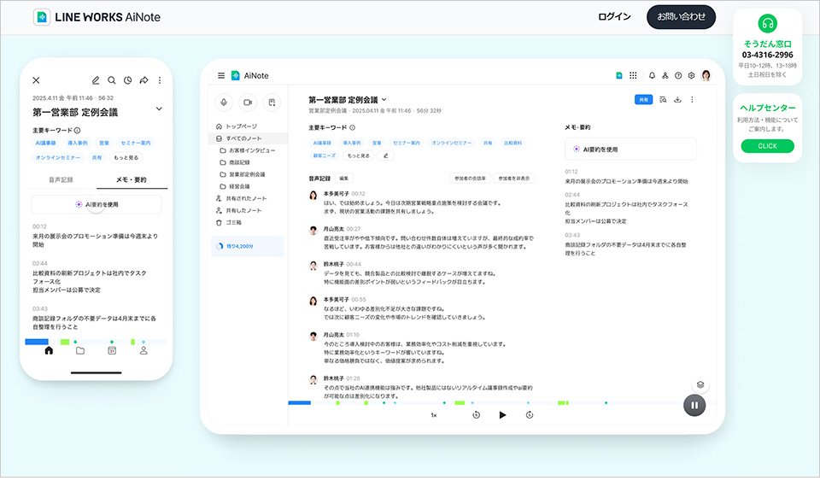The height and width of the screenshot is (504, 820).
Task: Switch to メモ・要約 tab in mobile view
Action: click(132, 179)
